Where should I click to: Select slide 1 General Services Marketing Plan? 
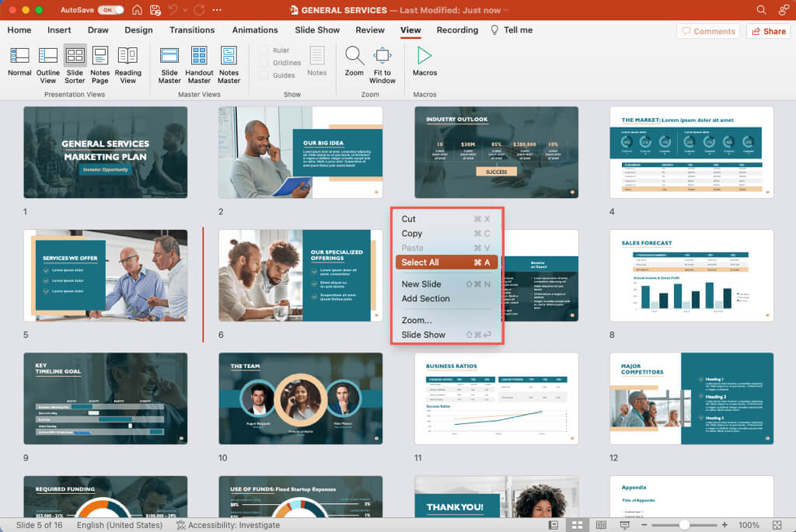[x=106, y=152]
